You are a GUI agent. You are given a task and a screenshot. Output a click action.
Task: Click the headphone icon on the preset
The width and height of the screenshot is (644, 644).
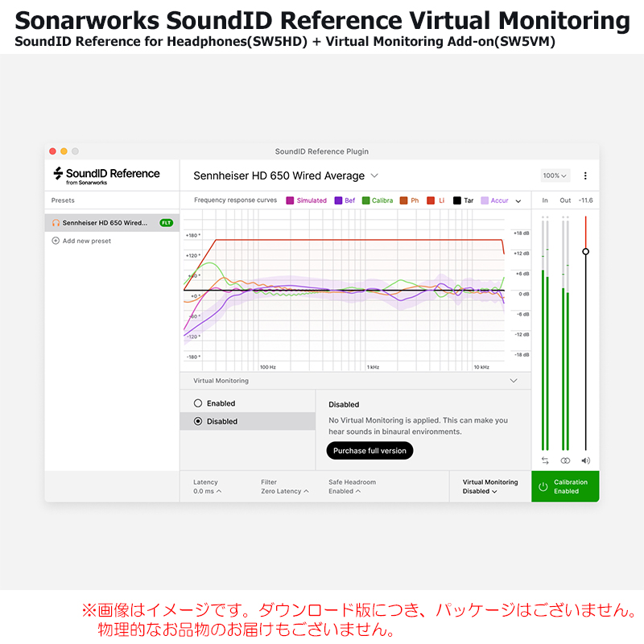tap(56, 223)
